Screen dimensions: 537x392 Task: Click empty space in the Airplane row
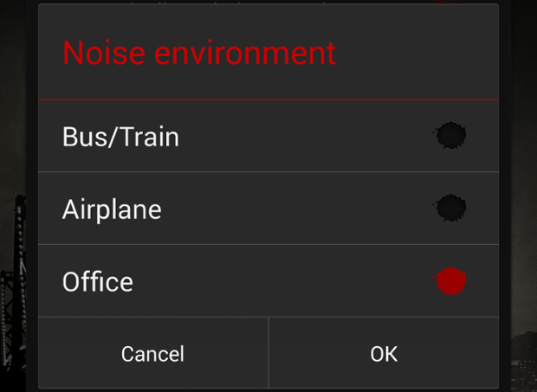click(x=294, y=209)
